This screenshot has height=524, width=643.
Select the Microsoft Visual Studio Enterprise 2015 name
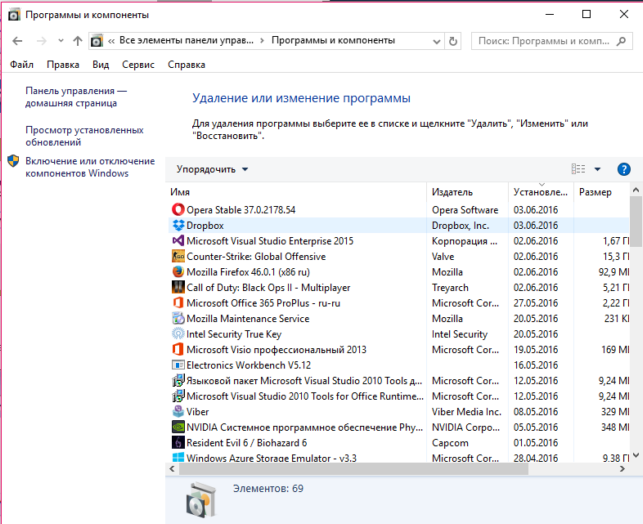270,241
